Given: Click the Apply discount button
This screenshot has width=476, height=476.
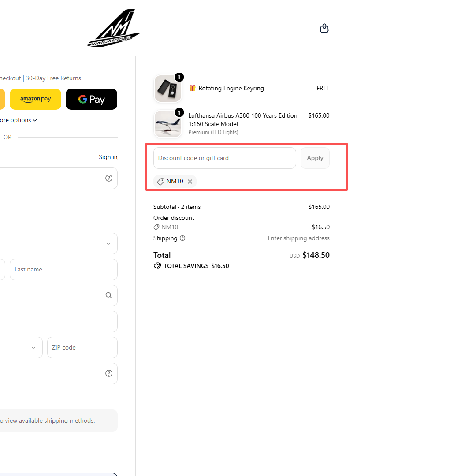Looking at the screenshot, I should point(315,158).
